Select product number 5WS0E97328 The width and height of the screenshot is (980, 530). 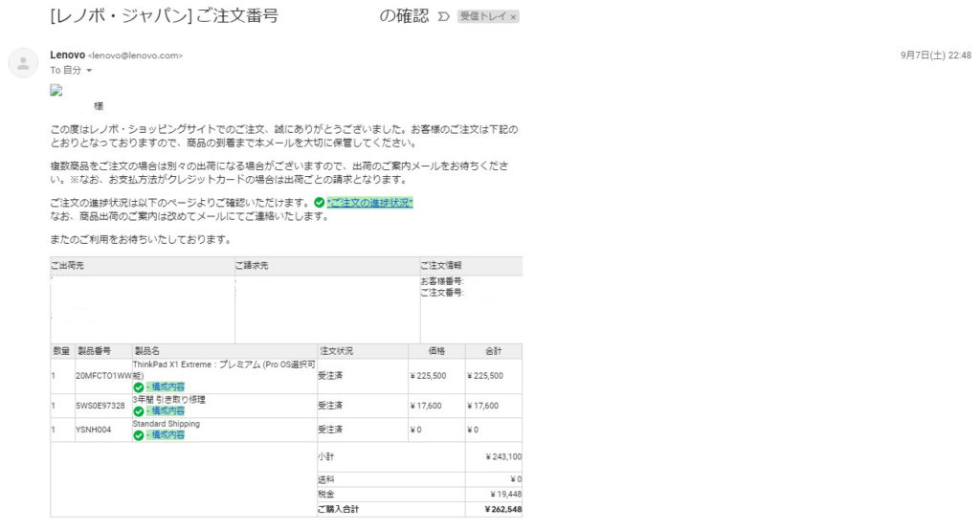[x=100, y=406]
